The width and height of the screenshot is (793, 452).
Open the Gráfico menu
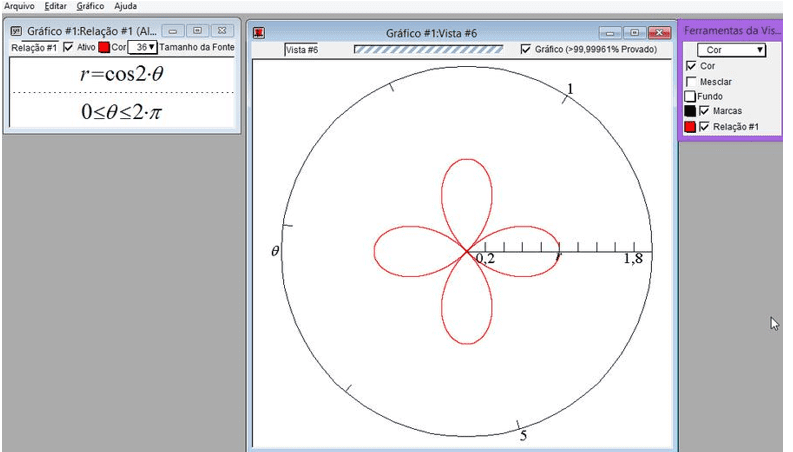tap(90, 6)
